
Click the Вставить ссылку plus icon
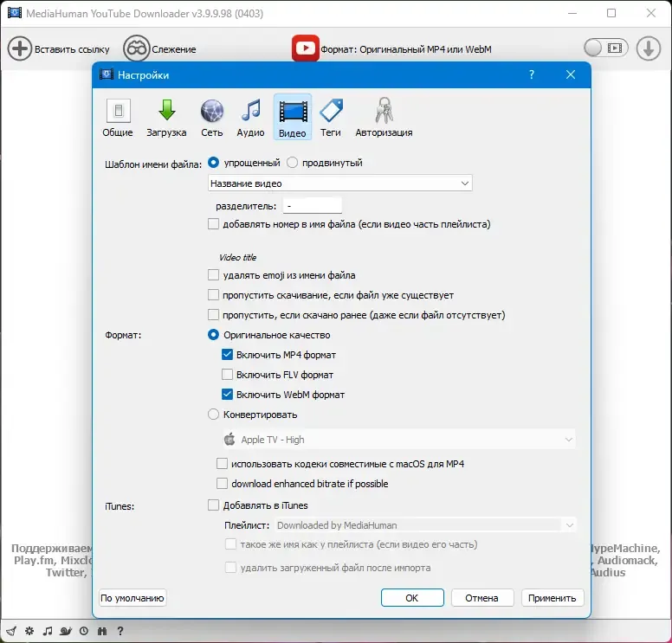pyautogui.click(x=19, y=48)
